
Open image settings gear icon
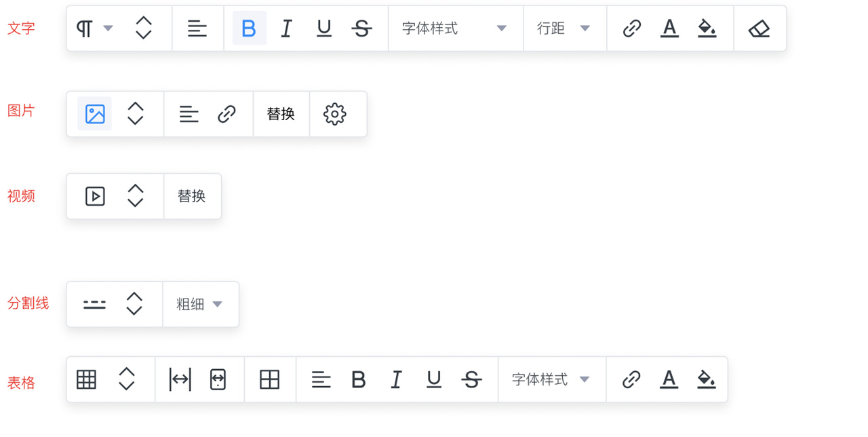335,114
